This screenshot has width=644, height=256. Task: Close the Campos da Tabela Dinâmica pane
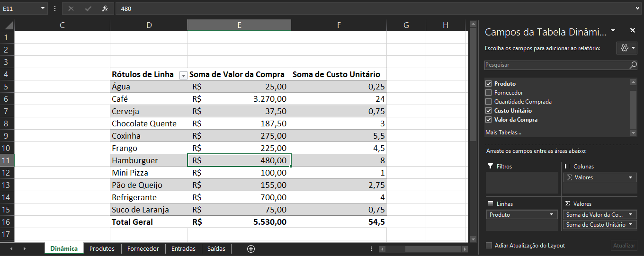(632, 30)
